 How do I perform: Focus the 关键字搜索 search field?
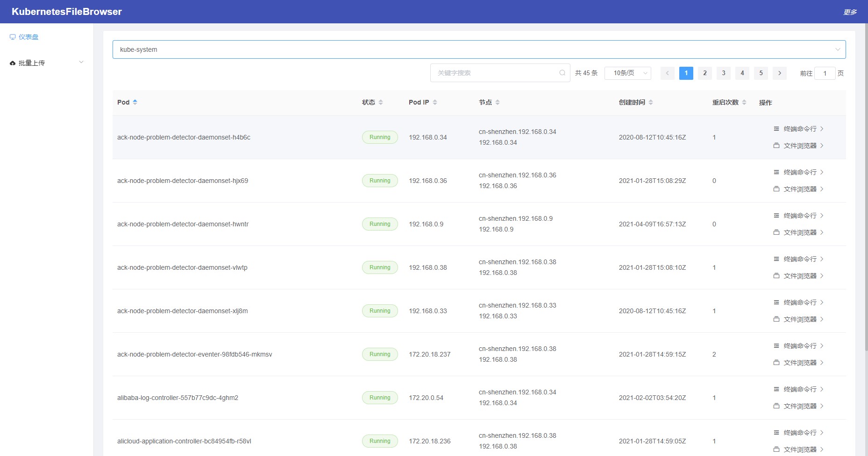[500, 73]
